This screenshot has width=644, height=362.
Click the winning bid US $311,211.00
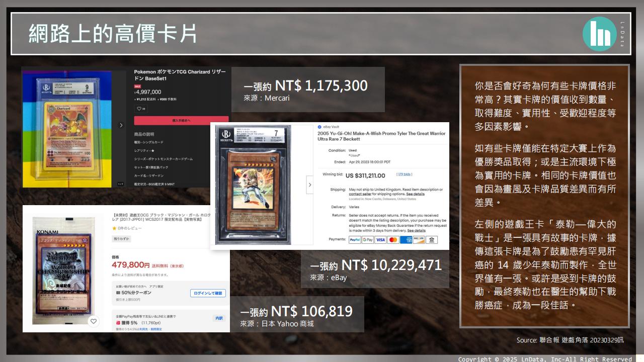[365, 175]
